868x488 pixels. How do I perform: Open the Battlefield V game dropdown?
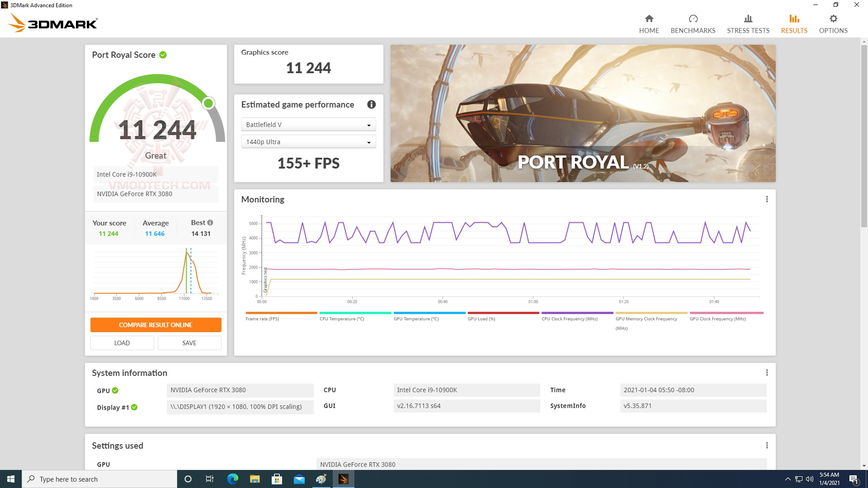tap(308, 124)
